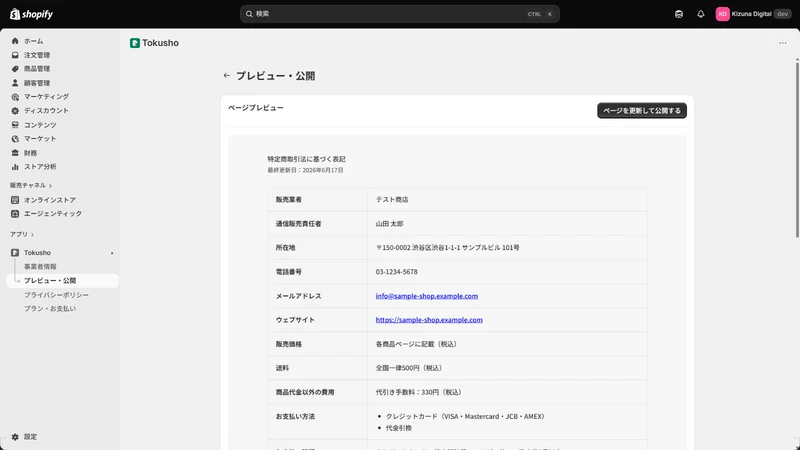Screen dimensions: 800x450
Task: Click the クレジットカード payment bullet
Action: [465, 416]
